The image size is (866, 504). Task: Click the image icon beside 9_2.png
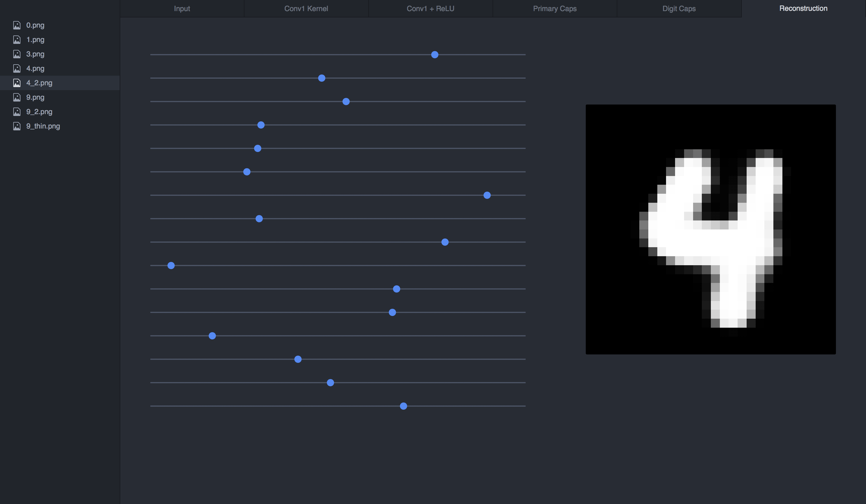point(17,111)
